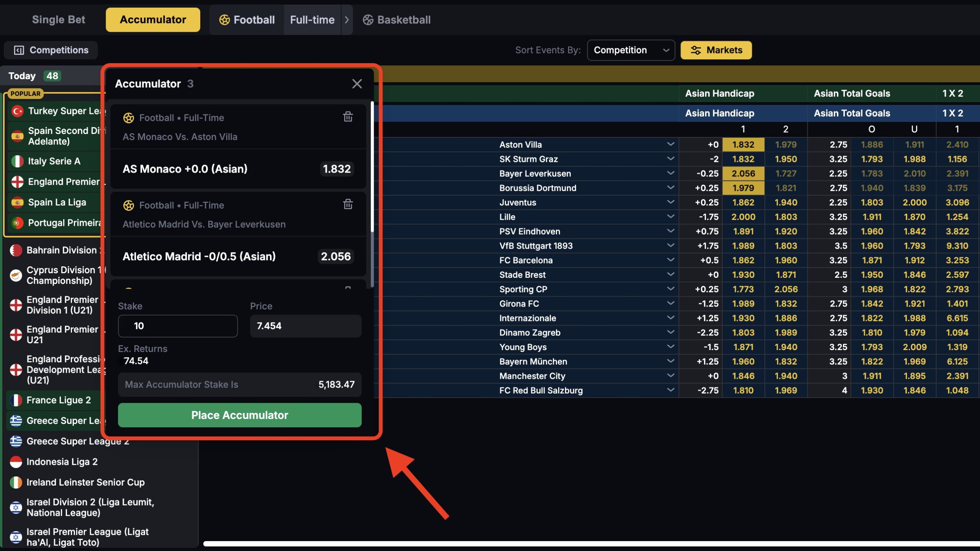
Task: Expand the Juventus row chevron
Action: (x=670, y=202)
